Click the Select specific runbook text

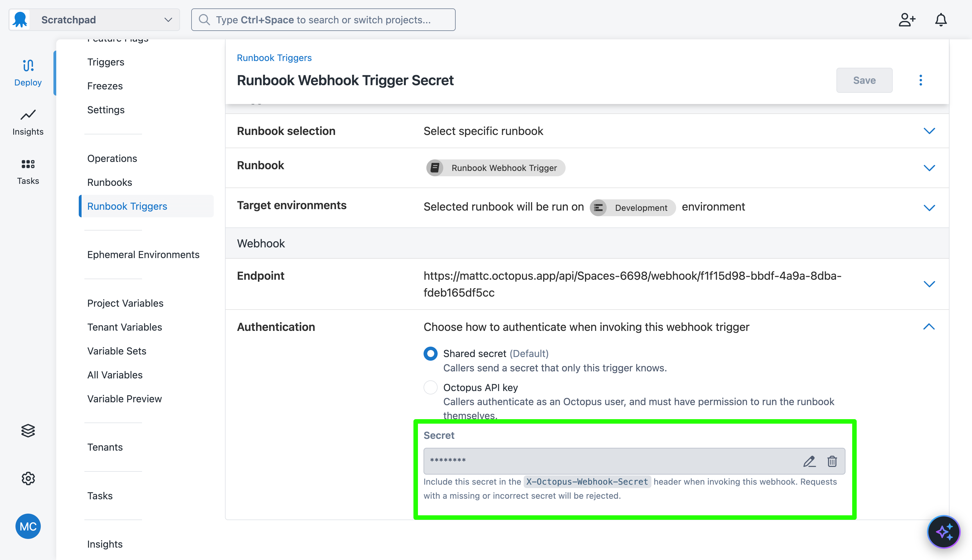click(x=483, y=131)
